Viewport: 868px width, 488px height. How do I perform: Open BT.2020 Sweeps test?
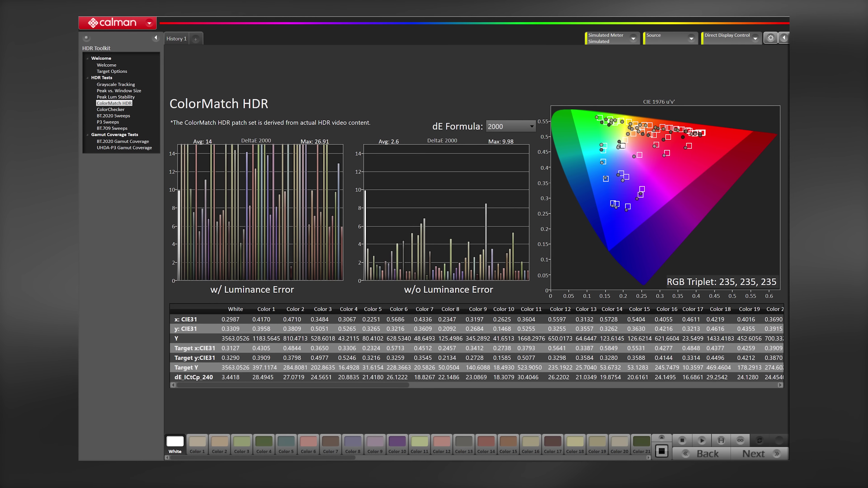(x=113, y=116)
